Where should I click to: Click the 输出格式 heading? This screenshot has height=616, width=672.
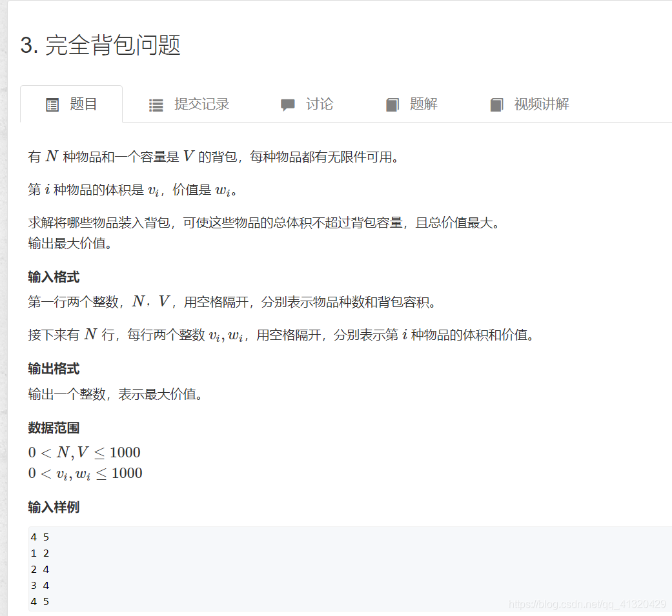point(54,368)
